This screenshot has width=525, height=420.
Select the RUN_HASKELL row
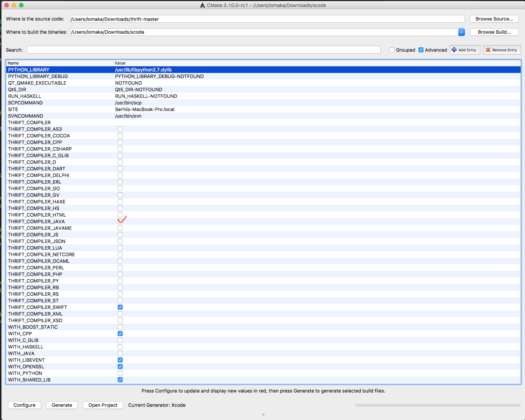pos(263,96)
